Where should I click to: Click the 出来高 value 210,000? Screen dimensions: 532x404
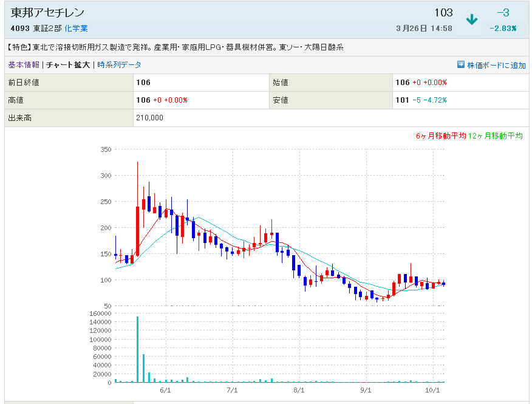(x=150, y=118)
